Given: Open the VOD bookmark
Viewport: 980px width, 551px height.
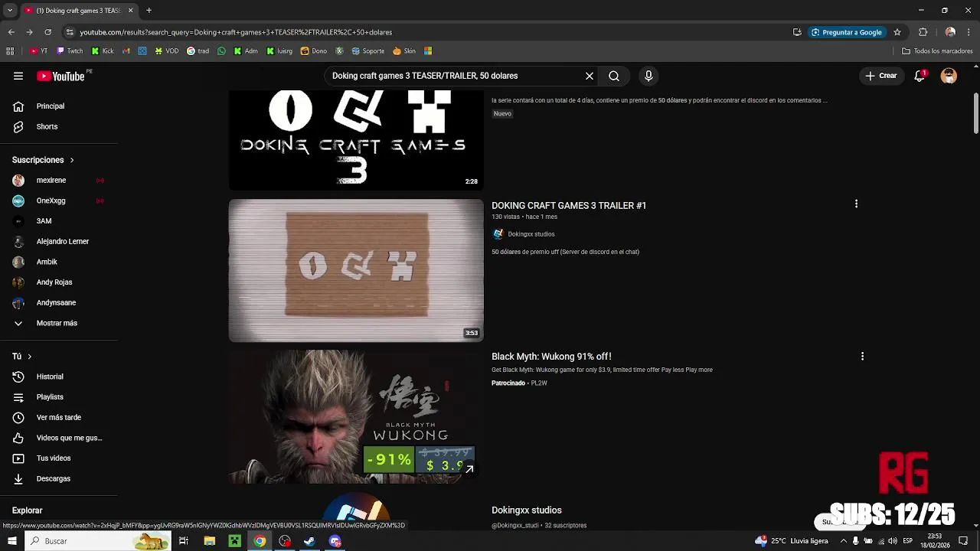Looking at the screenshot, I should (166, 51).
